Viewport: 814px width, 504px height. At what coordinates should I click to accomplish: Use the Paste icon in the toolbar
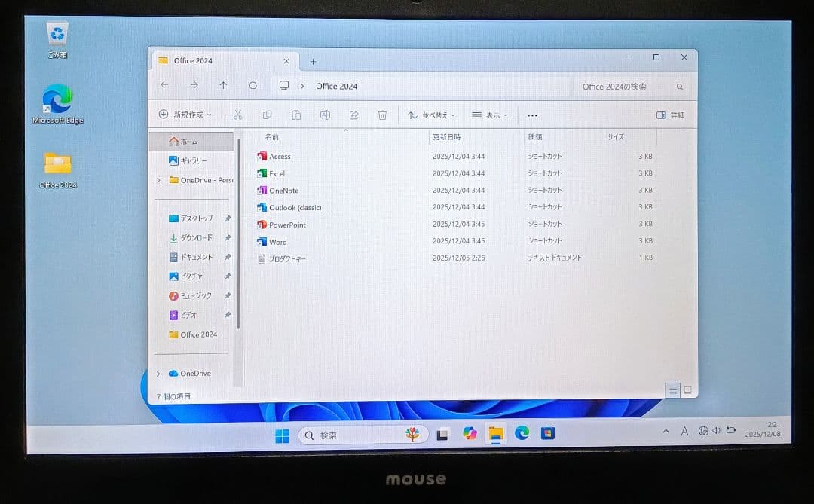(295, 115)
